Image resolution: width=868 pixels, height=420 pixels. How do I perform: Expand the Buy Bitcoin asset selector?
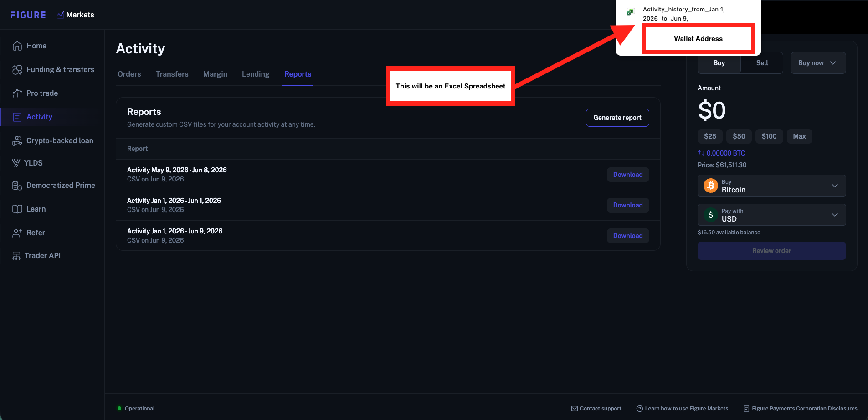[x=772, y=186]
